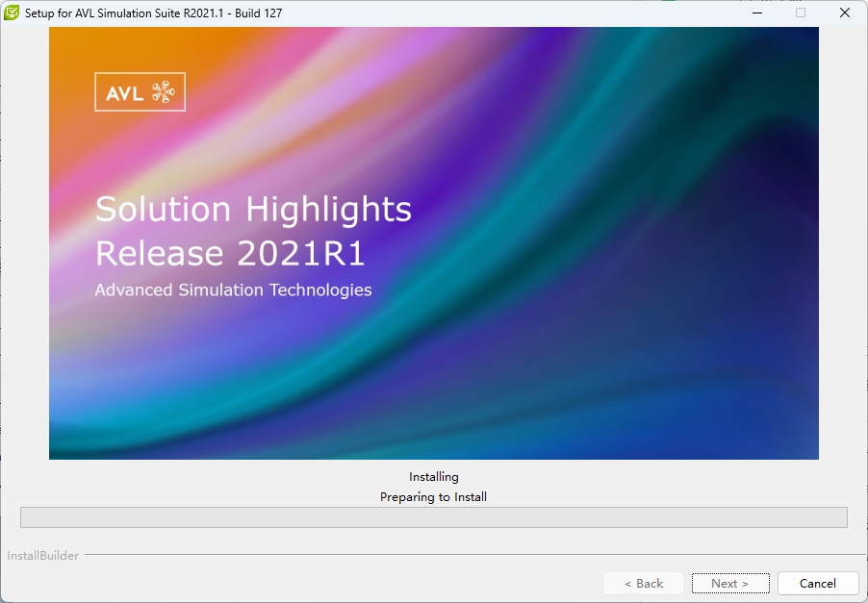Click the Release 2021R1 text

click(230, 253)
